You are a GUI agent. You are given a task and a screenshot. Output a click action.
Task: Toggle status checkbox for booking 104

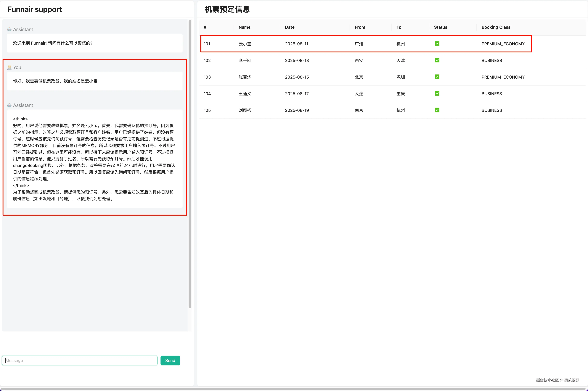tap(437, 94)
